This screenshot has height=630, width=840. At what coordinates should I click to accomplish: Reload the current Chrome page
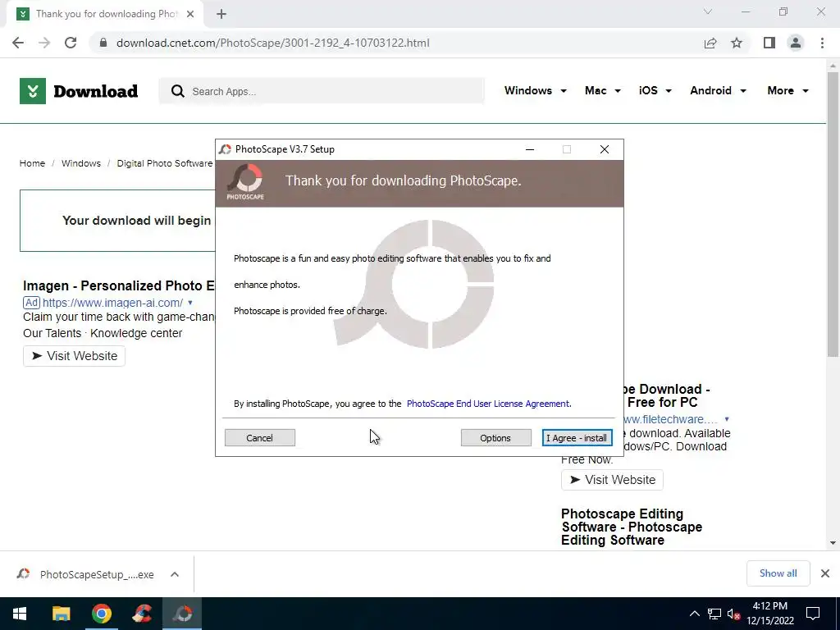71,43
